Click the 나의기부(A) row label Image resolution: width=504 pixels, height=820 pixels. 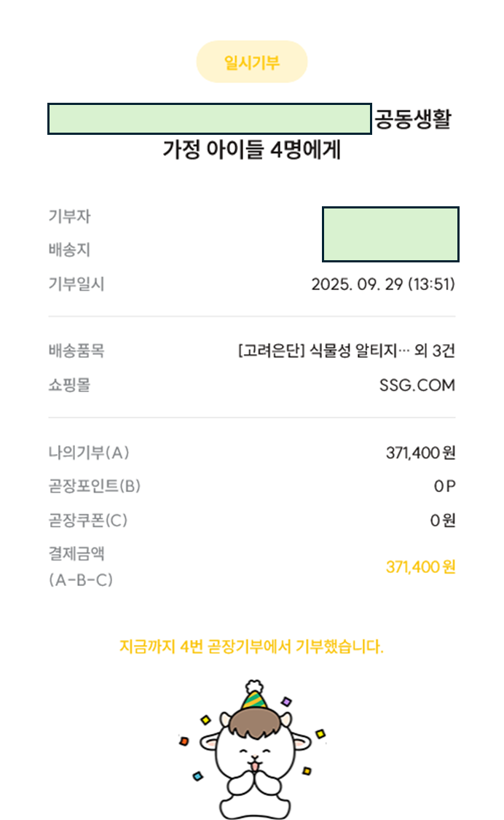pyautogui.click(x=89, y=453)
